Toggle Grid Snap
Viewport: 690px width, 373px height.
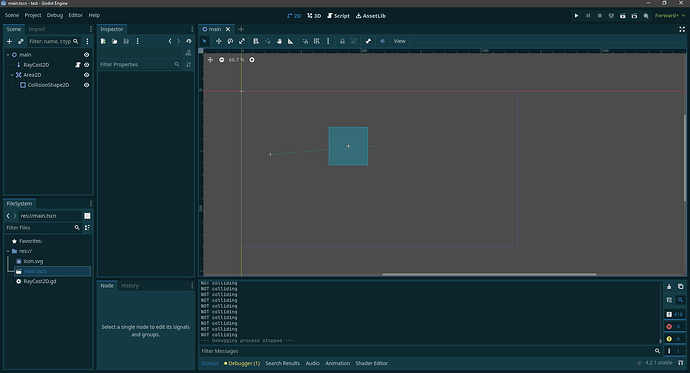pyautogui.click(x=316, y=41)
